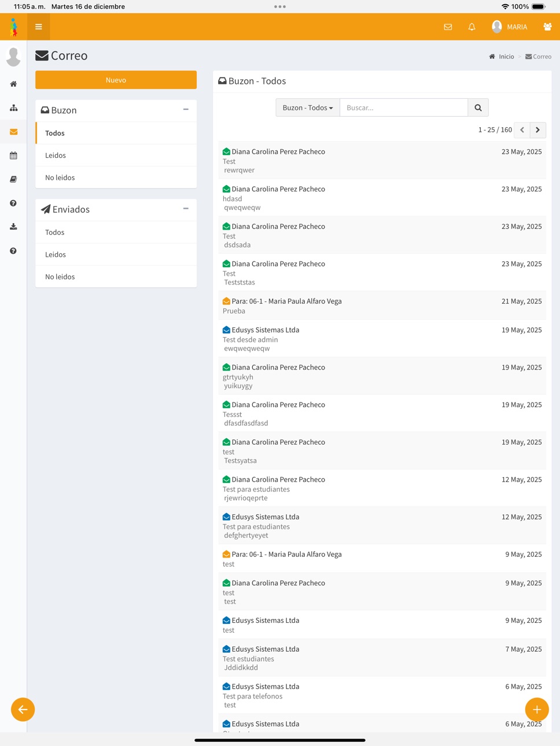Go to home via sidebar house icon
This screenshot has width=560, height=746.
[13, 84]
